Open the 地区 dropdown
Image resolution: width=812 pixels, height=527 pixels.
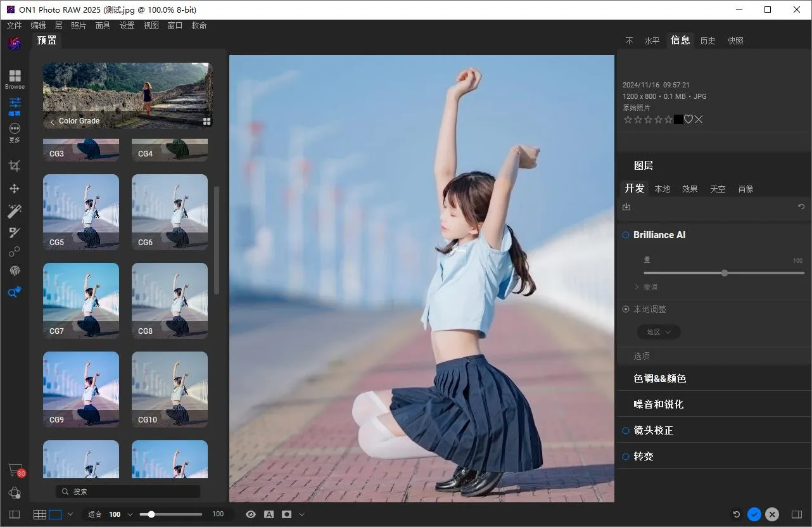tap(659, 332)
